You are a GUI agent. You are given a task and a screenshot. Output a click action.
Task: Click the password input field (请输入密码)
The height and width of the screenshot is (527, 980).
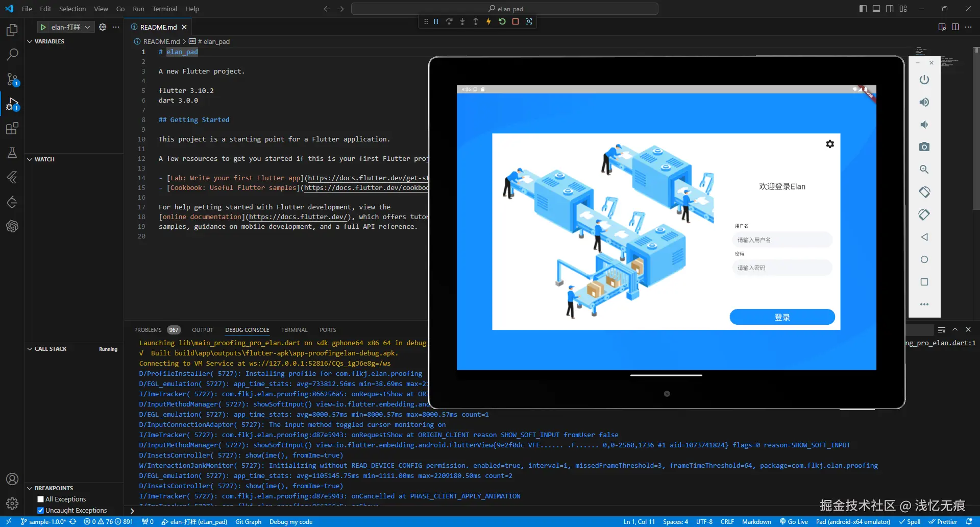point(782,268)
